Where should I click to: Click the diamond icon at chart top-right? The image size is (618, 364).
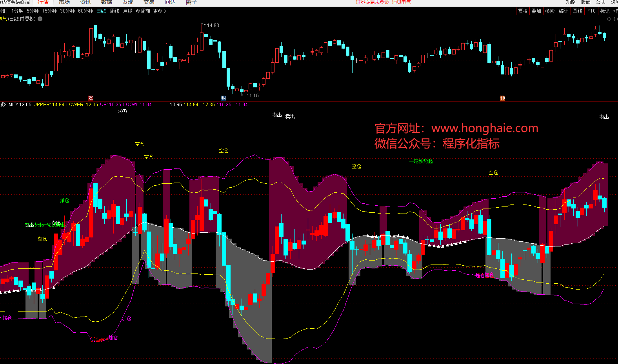coord(609,19)
